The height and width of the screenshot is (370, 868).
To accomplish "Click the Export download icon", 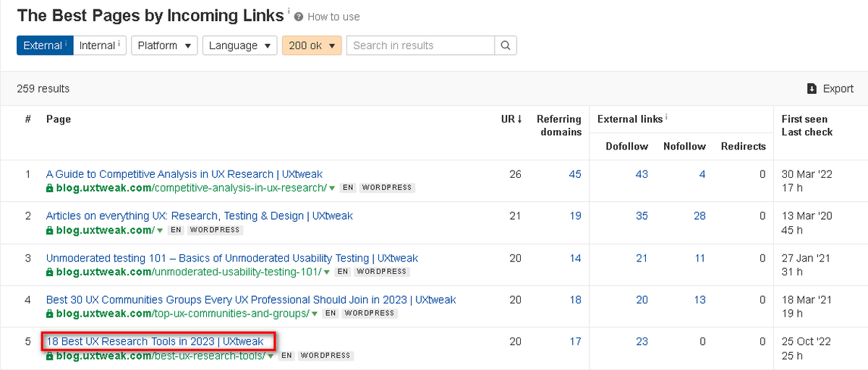I will click(x=812, y=89).
